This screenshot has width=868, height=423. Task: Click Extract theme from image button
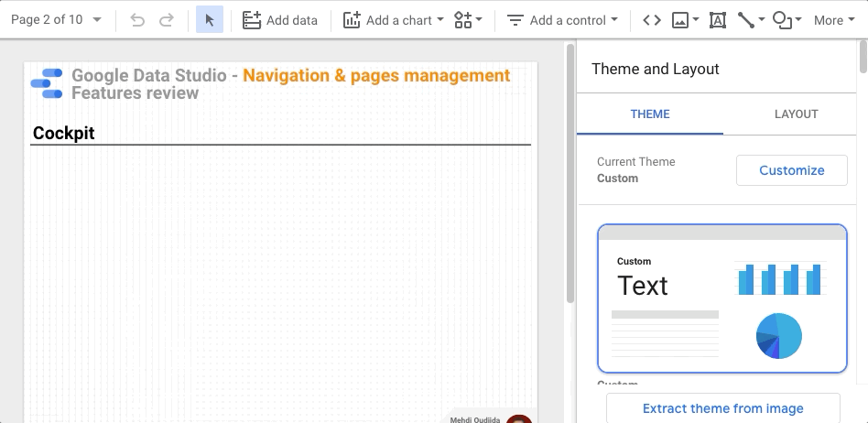[x=723, y=408]
